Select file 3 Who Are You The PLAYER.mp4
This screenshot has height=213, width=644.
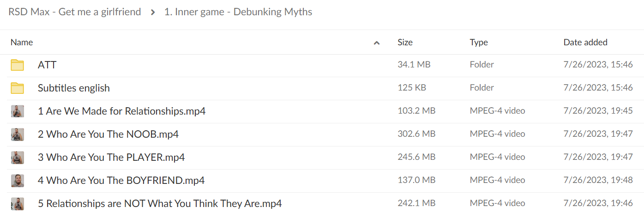pyautogui.click(x=111, y=157)
